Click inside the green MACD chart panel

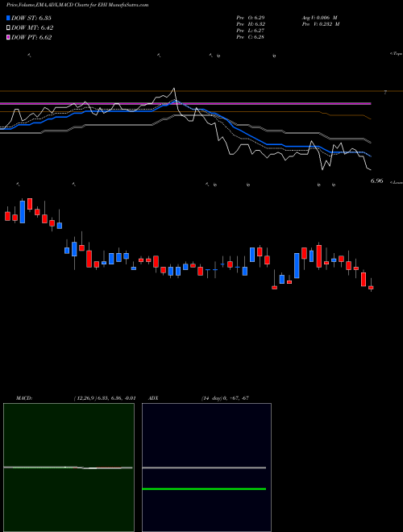(x=69, y=468)
